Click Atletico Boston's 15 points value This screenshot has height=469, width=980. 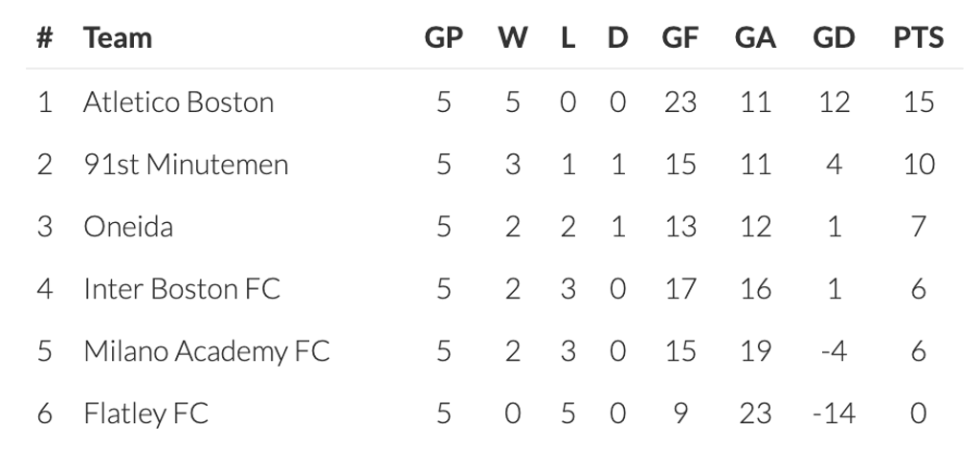coord(918,102)
